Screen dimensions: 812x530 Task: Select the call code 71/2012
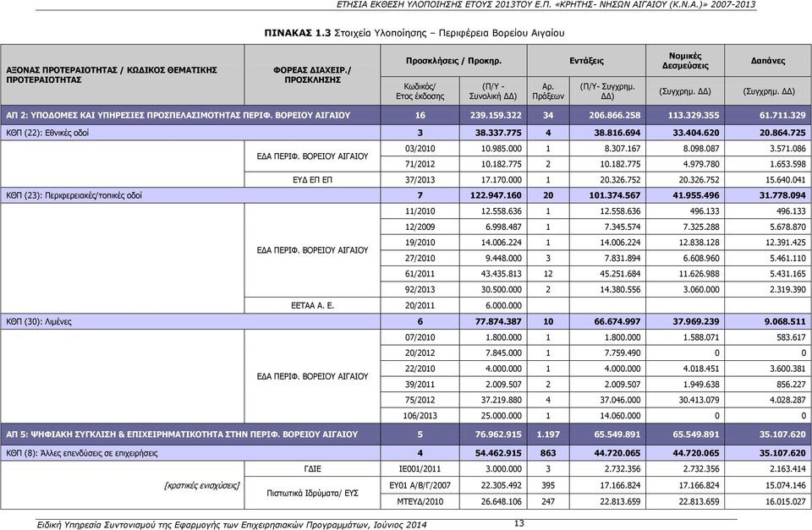tap(420, 164)
